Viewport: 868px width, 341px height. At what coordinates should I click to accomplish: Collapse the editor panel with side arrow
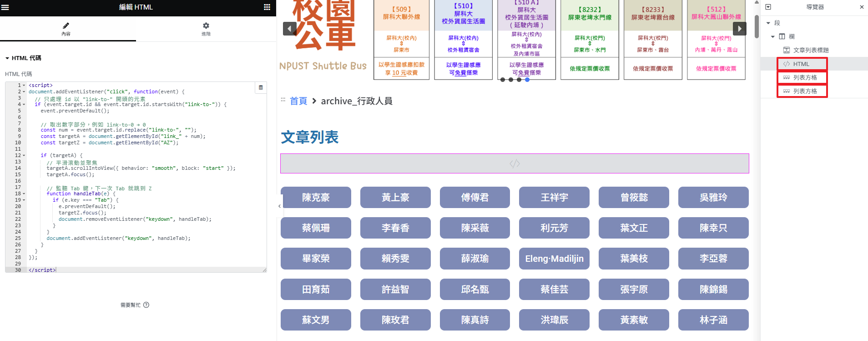[279, 206]
